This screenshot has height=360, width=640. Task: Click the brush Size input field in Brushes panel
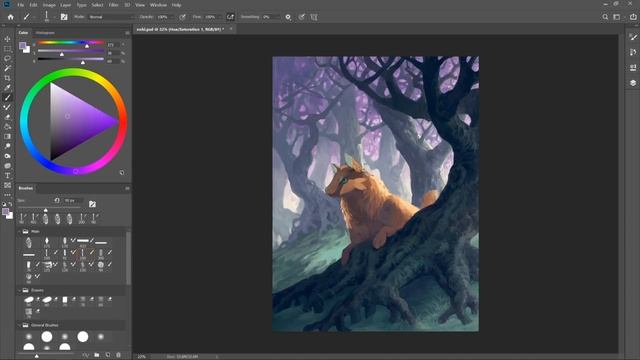point(73,200)
